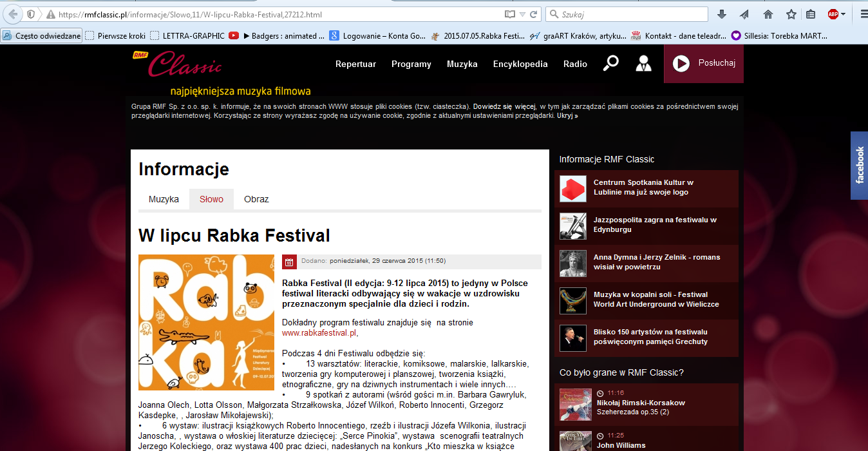Open the www.rabkafestival.pl link
This screenshot has width=868, height=451.
coord(319,333)
